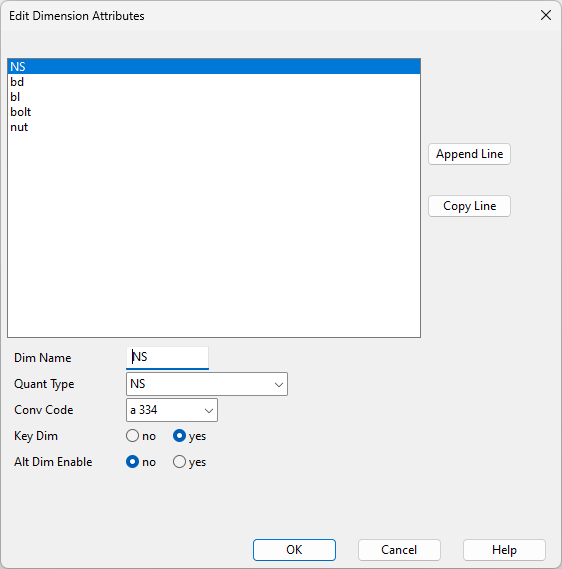Click the Append Line button
Screen dimensions: 562x569
pyautogui.click(x=469, y=154)
